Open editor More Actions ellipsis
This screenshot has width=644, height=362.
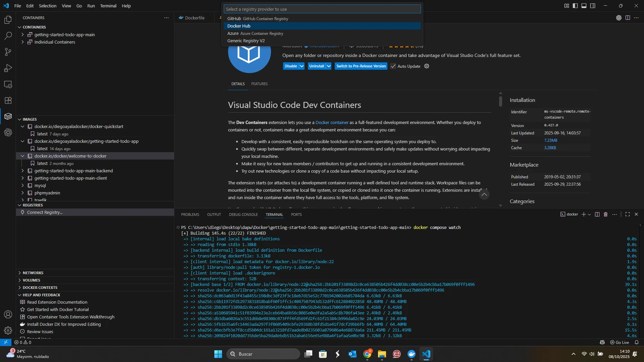pos(636,18)
